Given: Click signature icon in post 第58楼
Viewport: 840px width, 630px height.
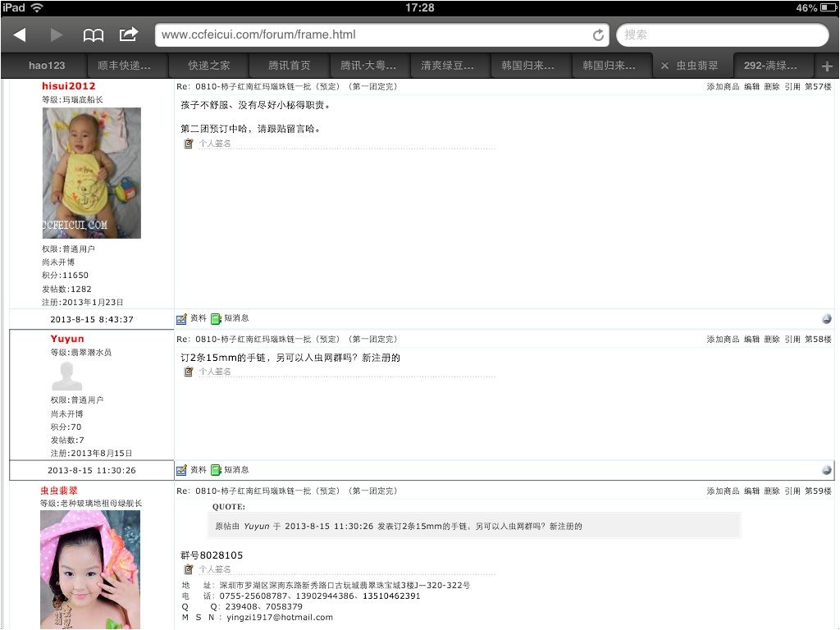Looking at the screenshot, I should [x=189, y=372].
